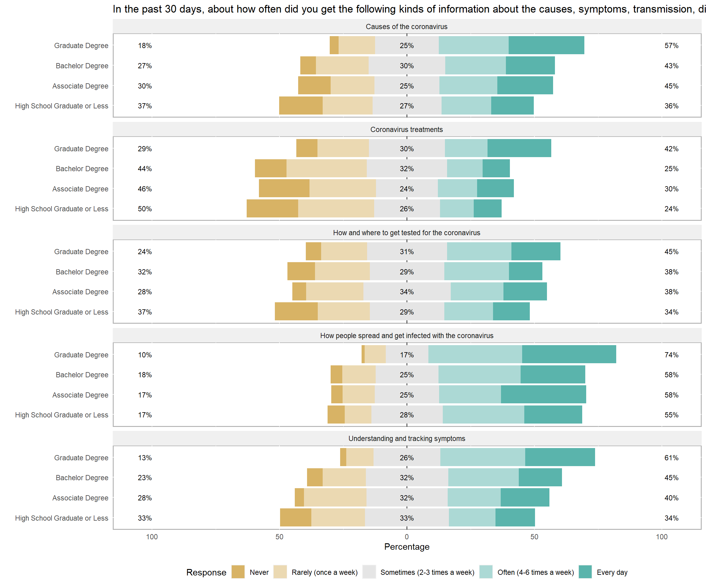The image size is (706, 588).
Task: Select the 'Causes of the coronavirus' panel header
Action: tap(406, 27)
